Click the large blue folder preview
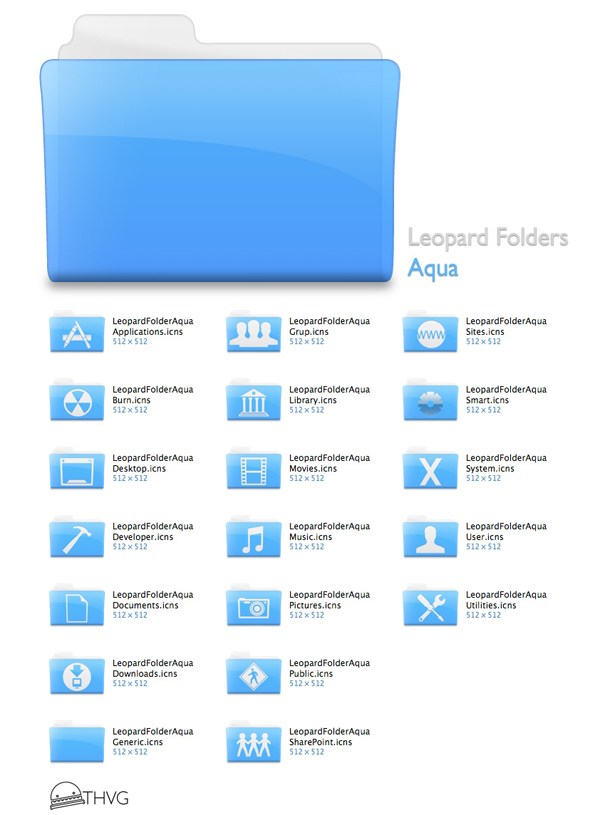The image size is (600, 815). (x=220, y=151)
